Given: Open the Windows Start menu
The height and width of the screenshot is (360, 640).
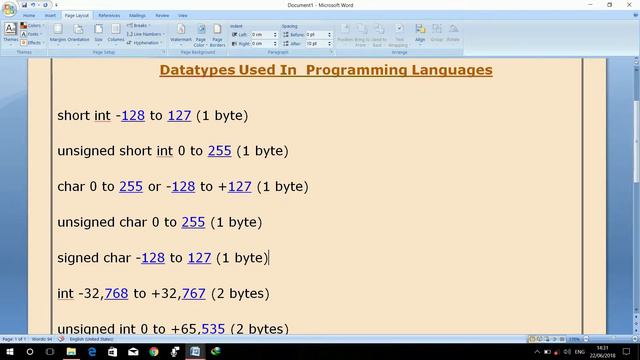Looking at the screenshot, I should (10, 351).
